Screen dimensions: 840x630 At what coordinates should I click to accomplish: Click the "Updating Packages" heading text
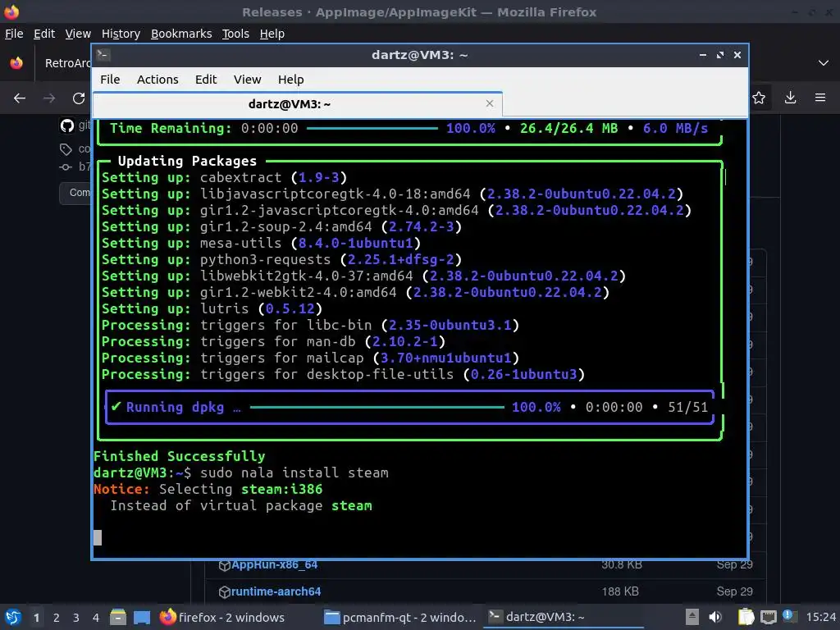(187, 162)
